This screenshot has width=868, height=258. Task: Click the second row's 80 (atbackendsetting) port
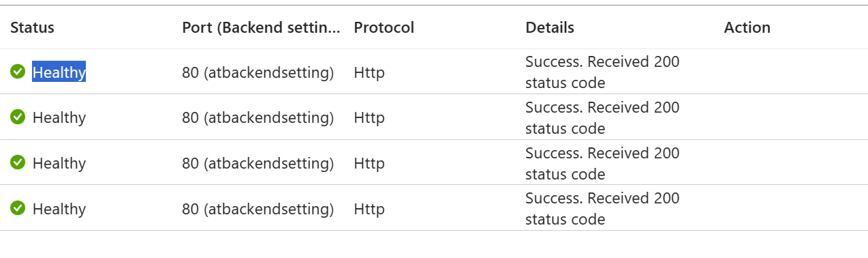258,118
